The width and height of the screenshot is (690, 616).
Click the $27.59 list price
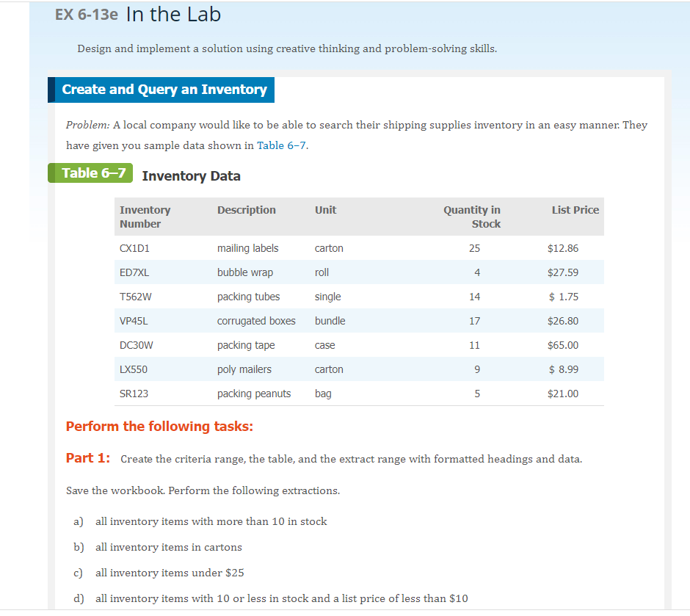click(563, 272)
